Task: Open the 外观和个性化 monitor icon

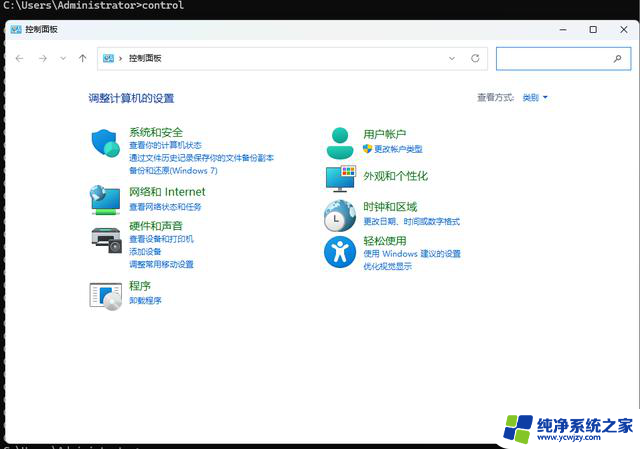Action: [340, 179]
